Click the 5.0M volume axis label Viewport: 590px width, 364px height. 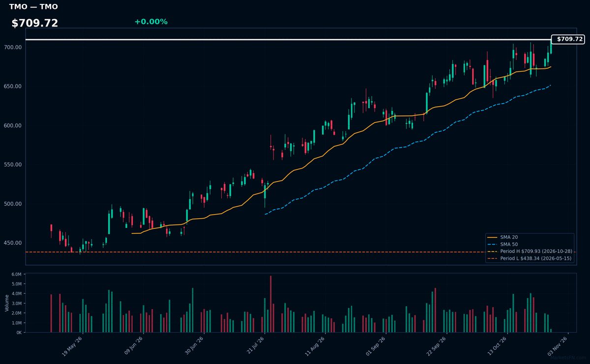click(x=17, y=284)
